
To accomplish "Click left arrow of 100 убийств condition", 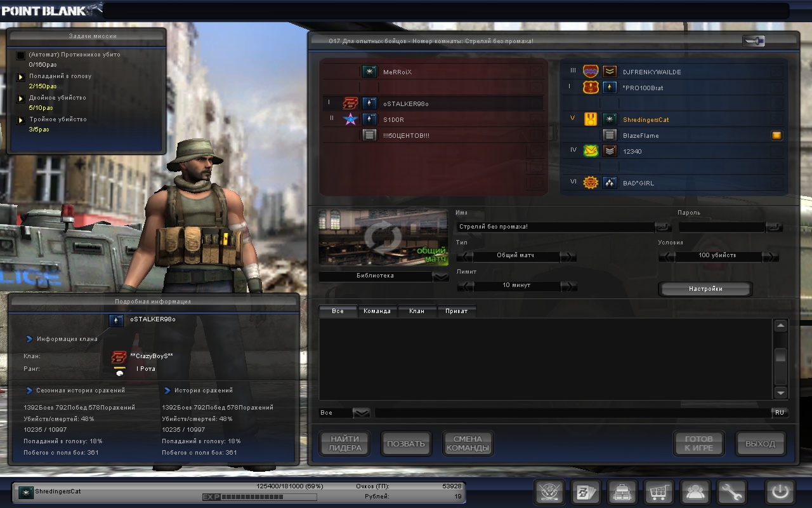I will (666, 256).
